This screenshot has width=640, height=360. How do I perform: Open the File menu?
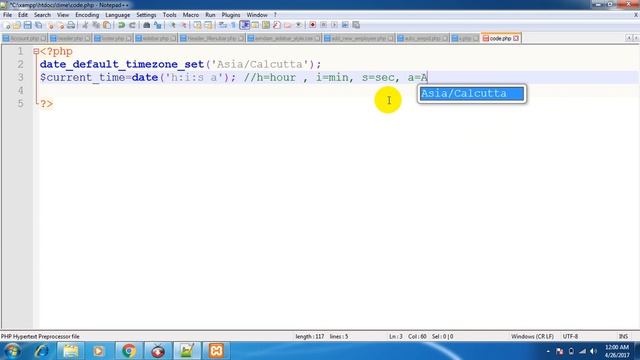click(7, 15)
